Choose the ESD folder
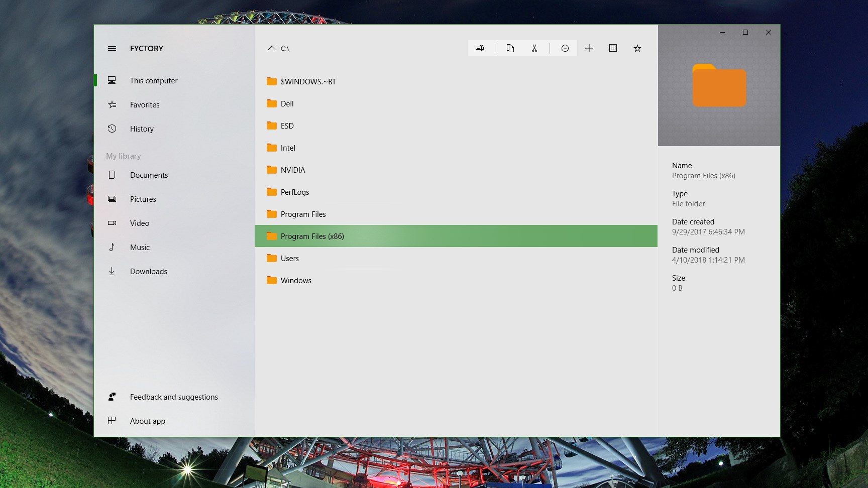This screenshot has width=868, height=488. [456, 126]
